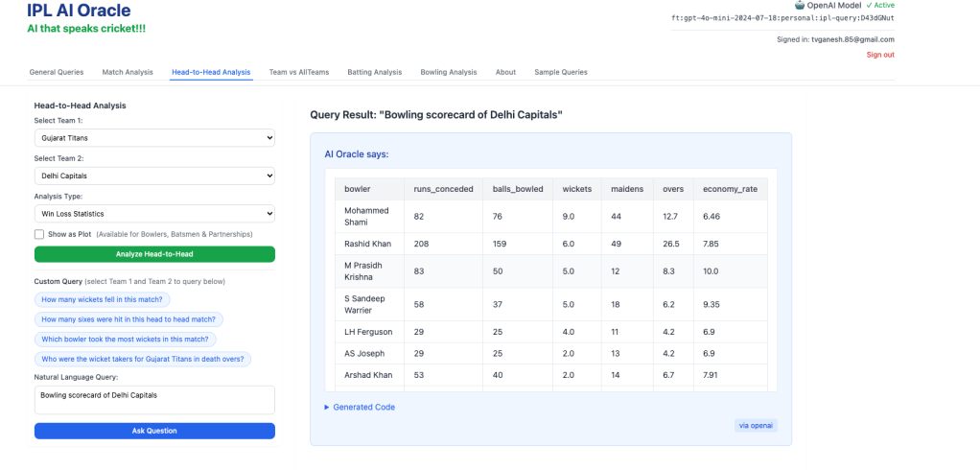Choose the 'How many wickets fell' query chip

click(x=104, y=299)
